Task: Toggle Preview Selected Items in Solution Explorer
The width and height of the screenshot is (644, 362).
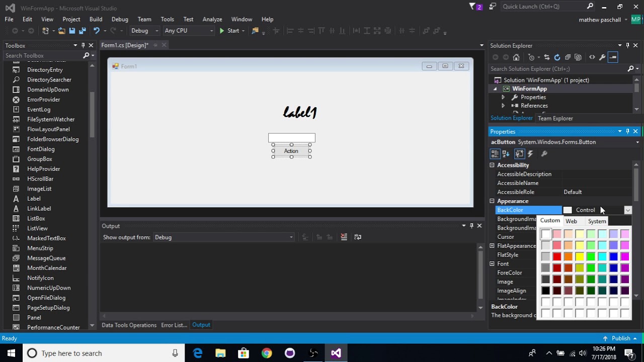Action: tap(613, 57)
